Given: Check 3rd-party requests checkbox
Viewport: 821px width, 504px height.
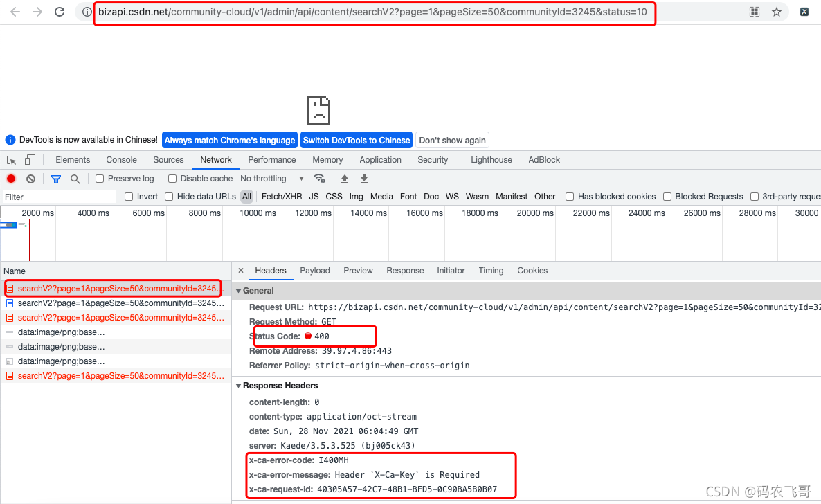Looking at the screenshot, I should pos(755,197).
